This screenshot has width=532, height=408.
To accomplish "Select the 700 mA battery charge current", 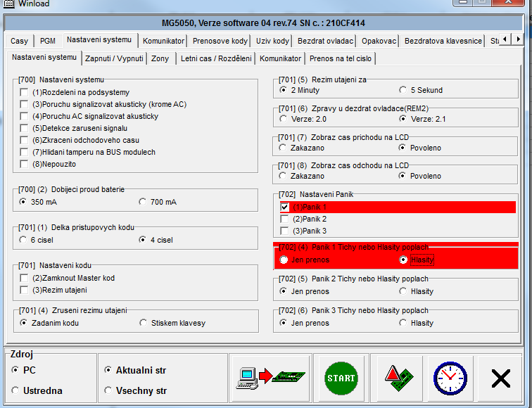I will point(144,202).
